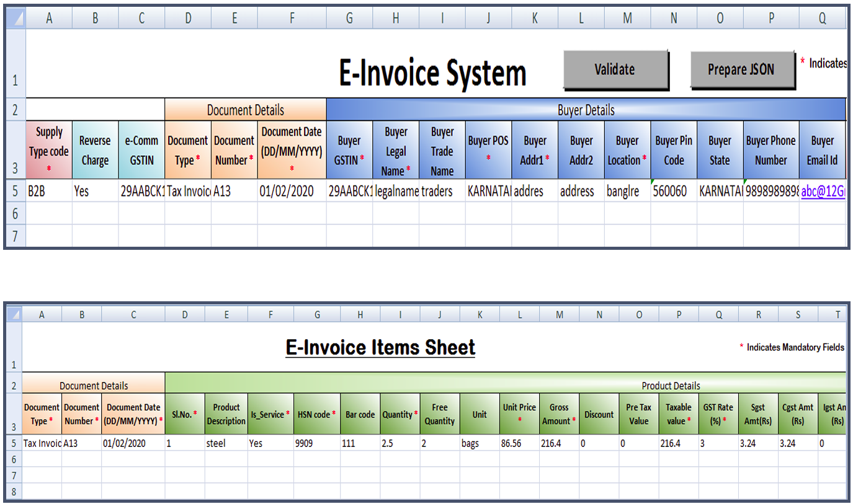Click the B2B Supply Type cell
The width and height of the screenshot is (853, 504).
(x=48, y=191)
